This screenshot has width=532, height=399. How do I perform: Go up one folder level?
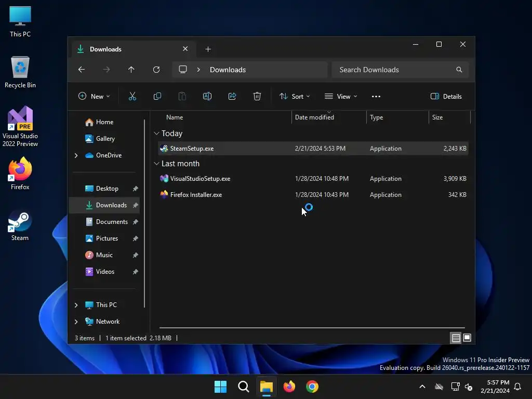coord(131,70)
